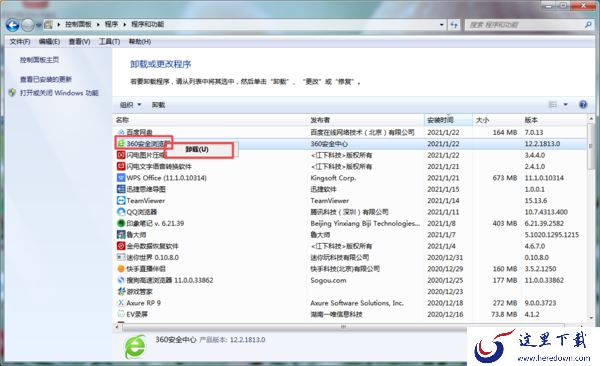Image resolution: width=600 pixels, height=366 pixels.
Task: Sort by the 安装时间 column header
Action: click(x=448, y=120)
